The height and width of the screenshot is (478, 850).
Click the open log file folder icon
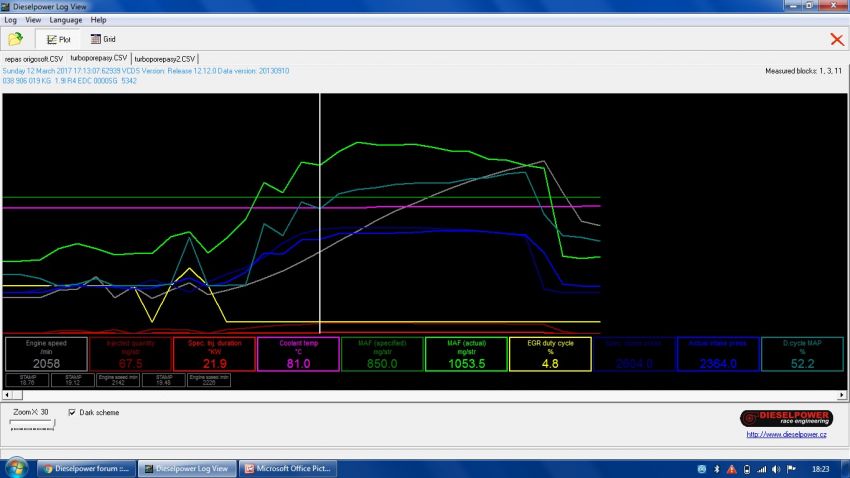[15, 39]
